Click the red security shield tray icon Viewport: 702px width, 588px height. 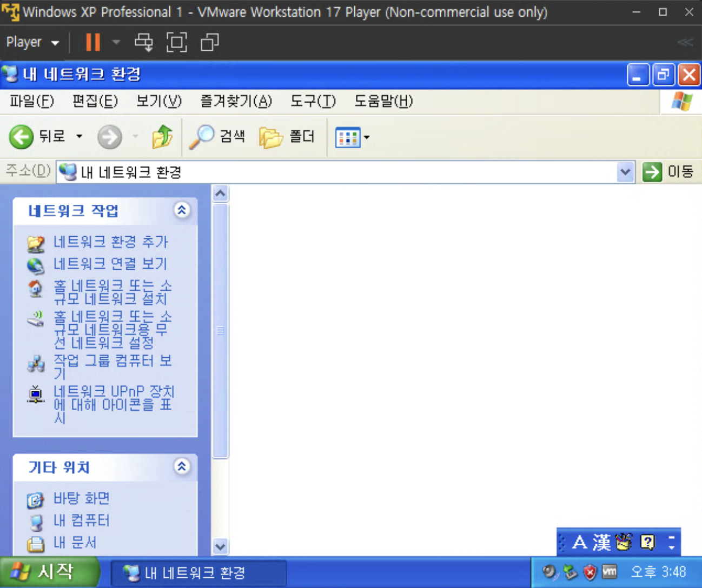click(590, 572)
